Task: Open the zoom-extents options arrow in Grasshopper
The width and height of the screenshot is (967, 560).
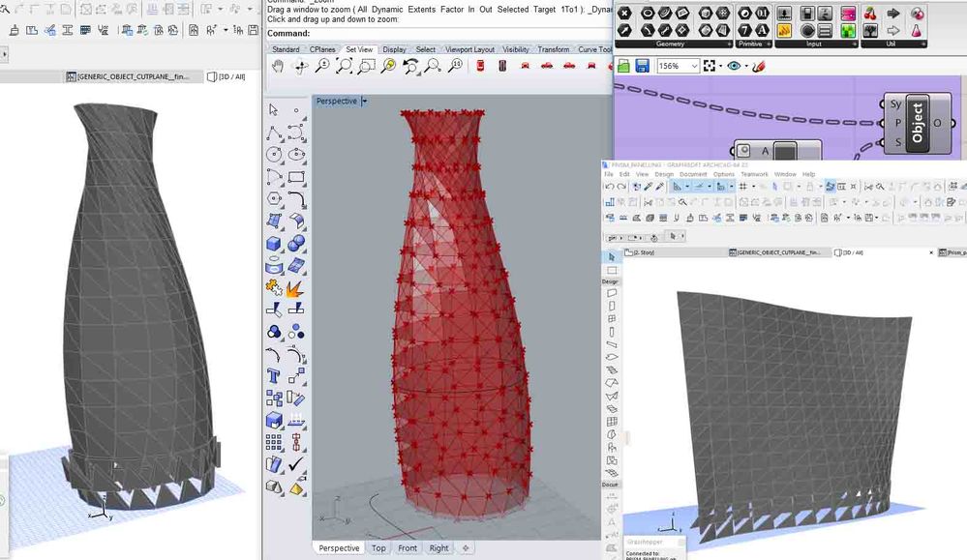Action: [x=720, y=67]
